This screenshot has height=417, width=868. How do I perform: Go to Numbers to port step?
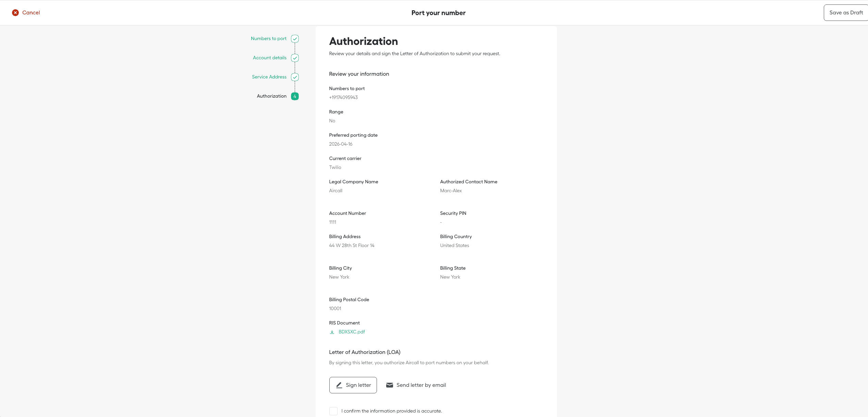(x=268, y=39)
